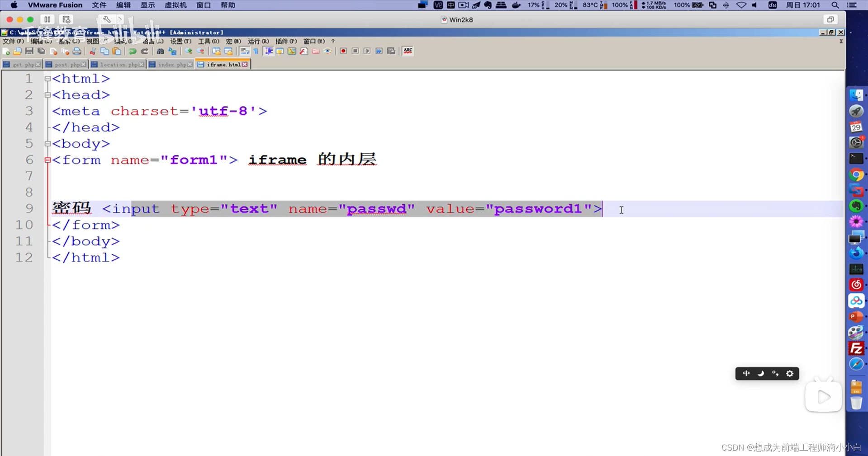Open Terminal from the dock
Viewport: 868px width, 456px height.
point(856,159)
